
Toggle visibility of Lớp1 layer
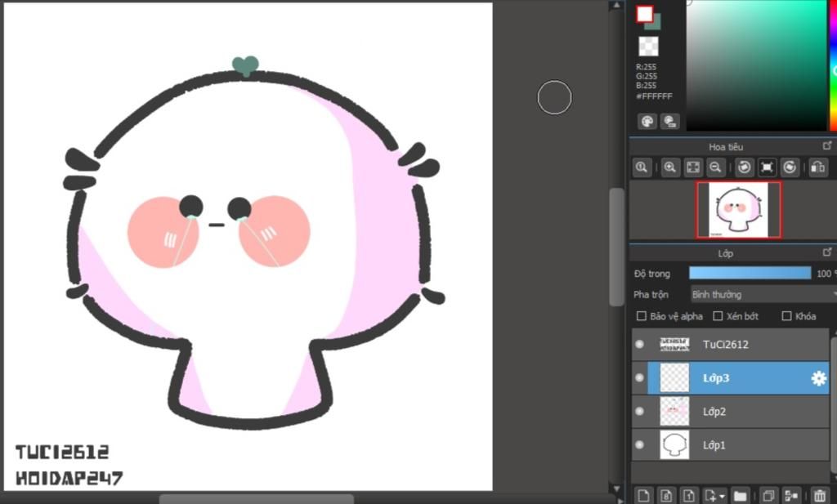coord(639,445)
